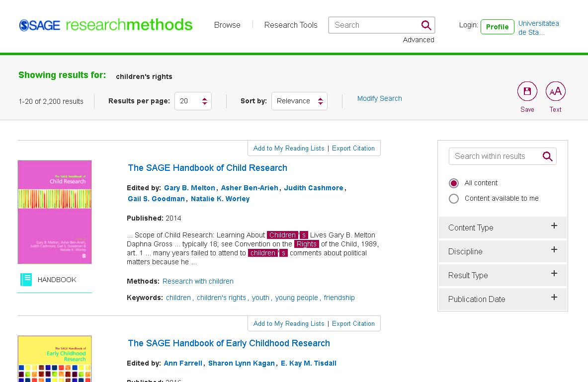Expand the Result Type filter
The width and height of the screenshot is (588, 382).
point(503,275)
